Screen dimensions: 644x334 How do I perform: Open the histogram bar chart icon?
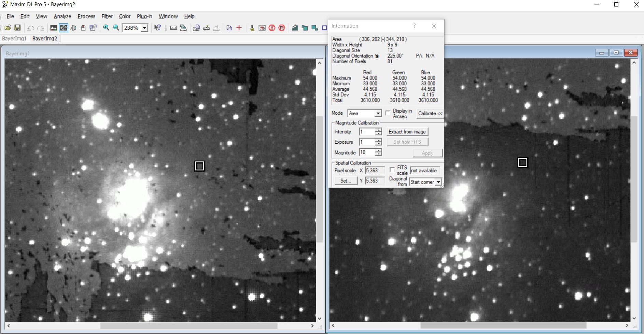coord(295,28)
